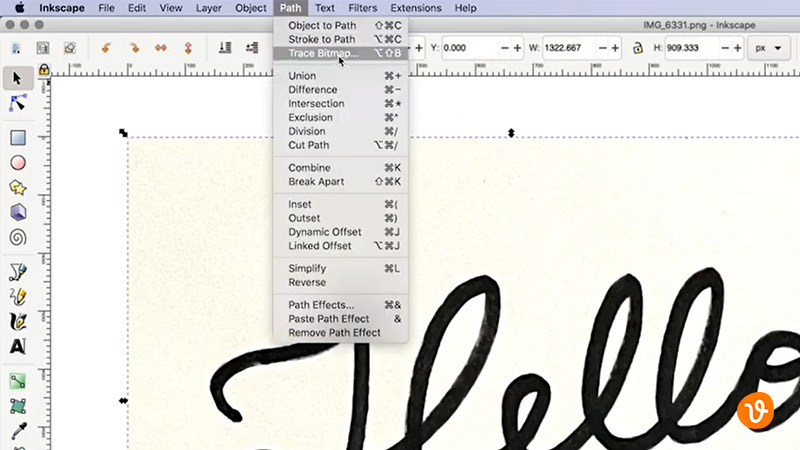Open the Object menu

tap(251, 8)
